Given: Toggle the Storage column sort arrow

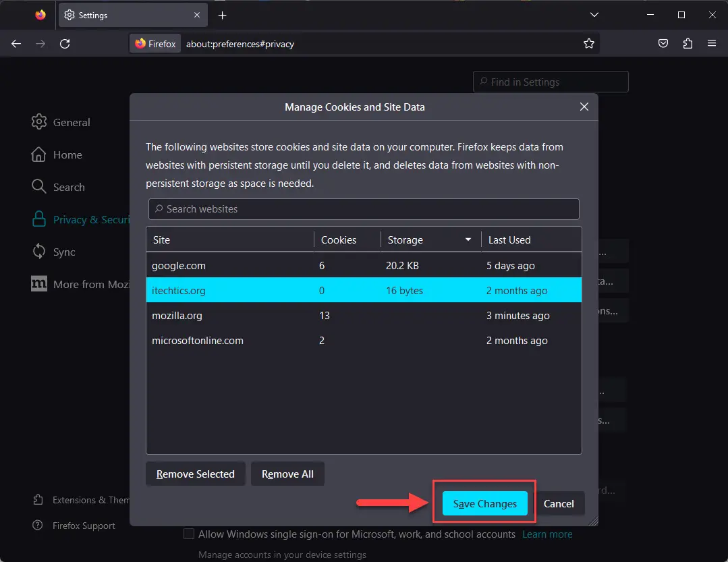Looking at the screenshot, I should pyautogui.click(x=468, y=240).
